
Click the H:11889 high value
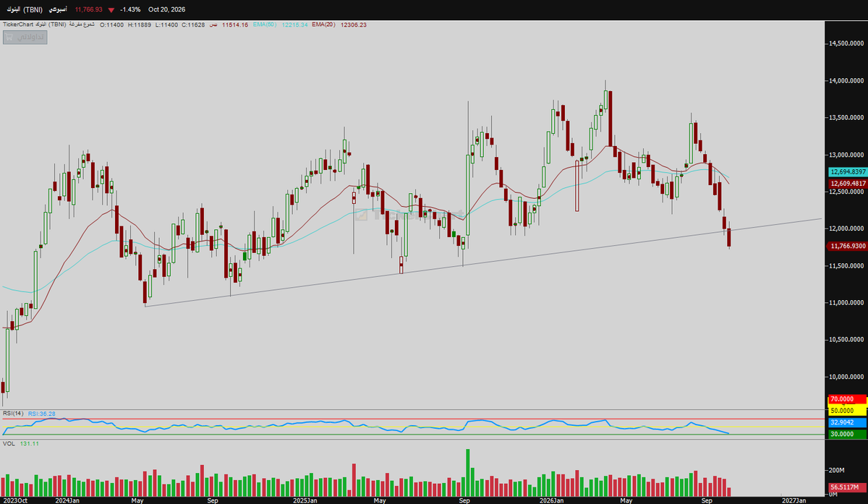click(141, 25)
